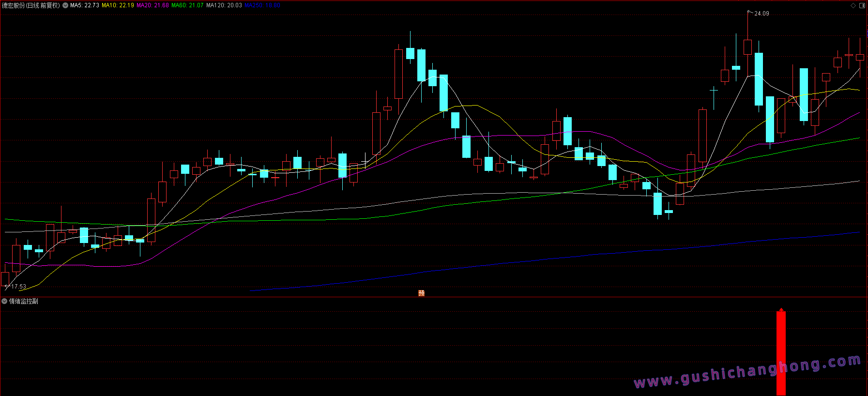868x396 pixels.
Task: Click the diamond icon in top-right corner
Action: [853, 6]
